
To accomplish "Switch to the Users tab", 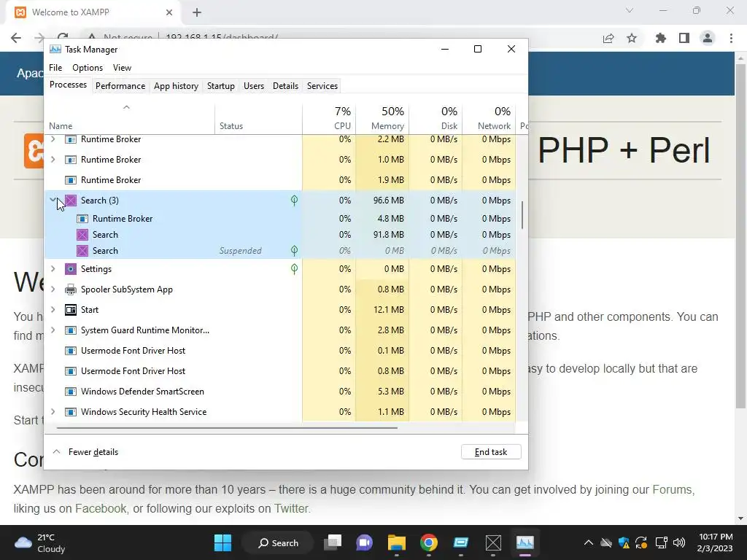I will point(253,86).
